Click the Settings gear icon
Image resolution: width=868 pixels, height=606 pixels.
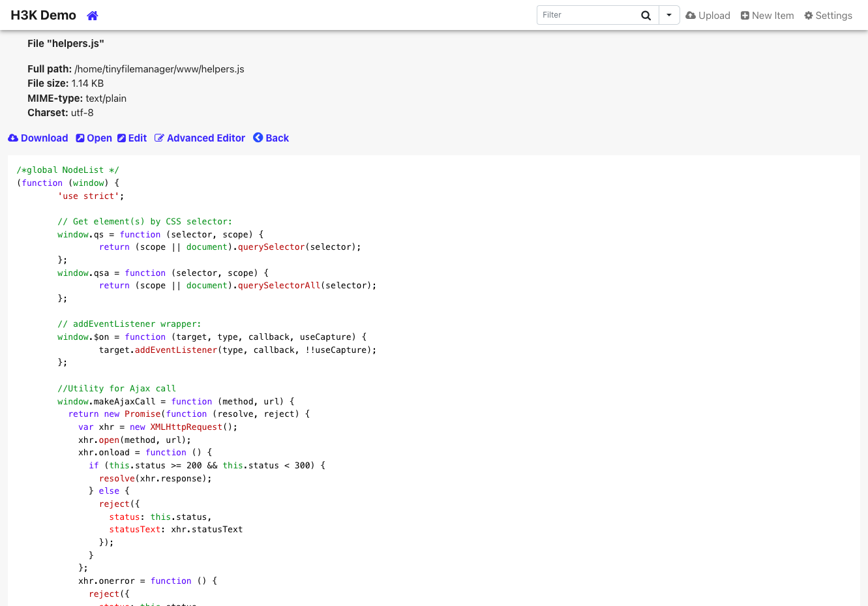tap(809, 16)
